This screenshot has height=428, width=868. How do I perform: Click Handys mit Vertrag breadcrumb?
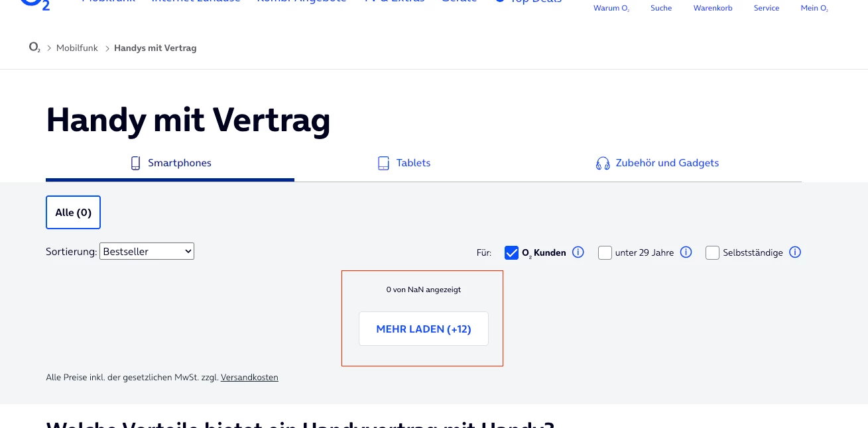[x=155, y=48]
